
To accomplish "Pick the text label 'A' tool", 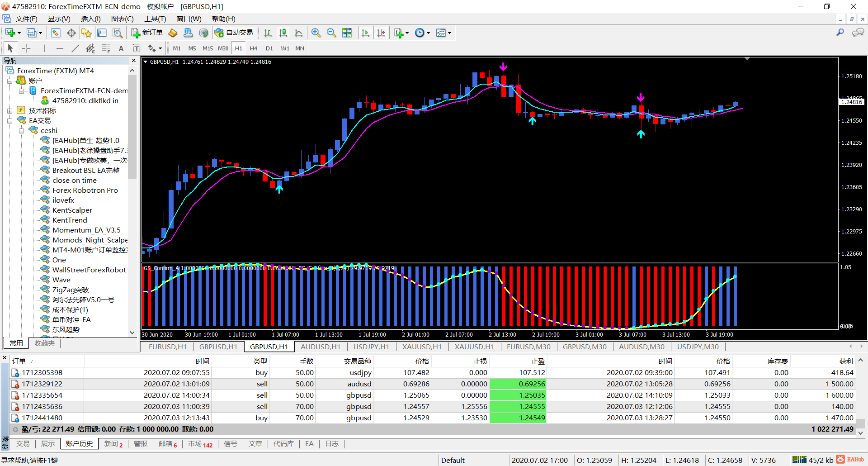I will click(x=121, y=48).
